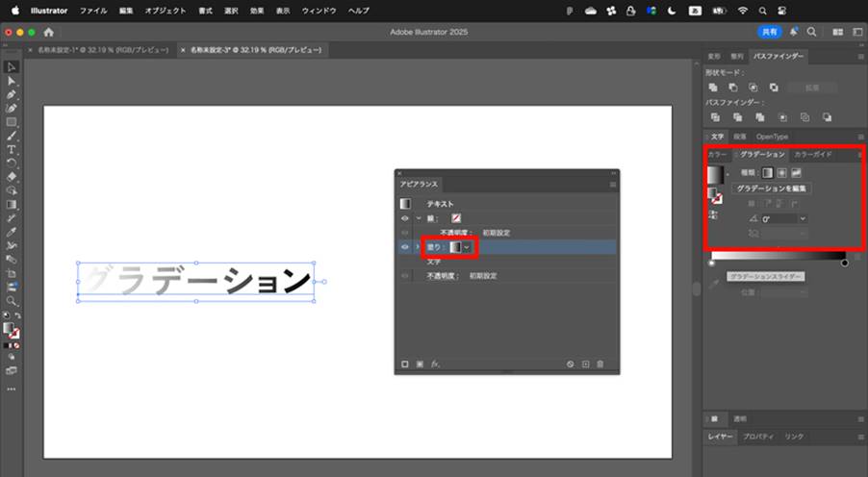Toggle visibility eye of the 塗り fill row
This screenshot has height=477, width=868.
(405, 247)
